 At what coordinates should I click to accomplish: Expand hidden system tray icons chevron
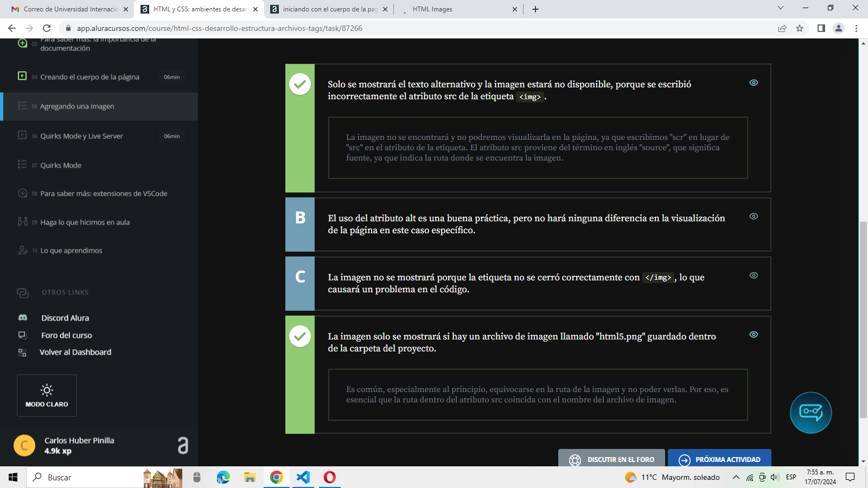[x=736, y=477]
